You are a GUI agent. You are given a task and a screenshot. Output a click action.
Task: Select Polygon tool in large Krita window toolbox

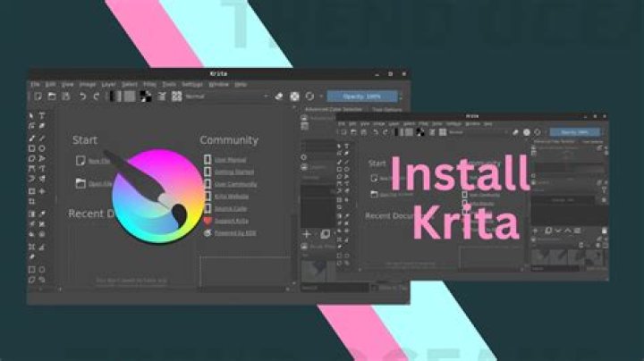31,158
